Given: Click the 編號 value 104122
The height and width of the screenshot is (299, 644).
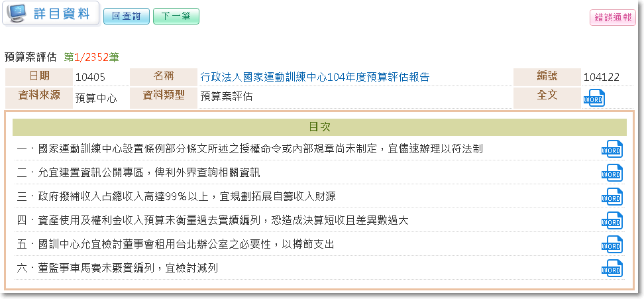Looking at the screenshot, I should 602,78.
